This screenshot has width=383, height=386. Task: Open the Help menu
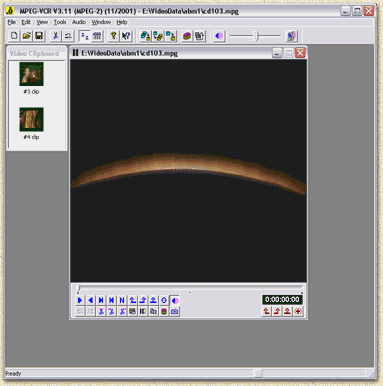point(122,22)
